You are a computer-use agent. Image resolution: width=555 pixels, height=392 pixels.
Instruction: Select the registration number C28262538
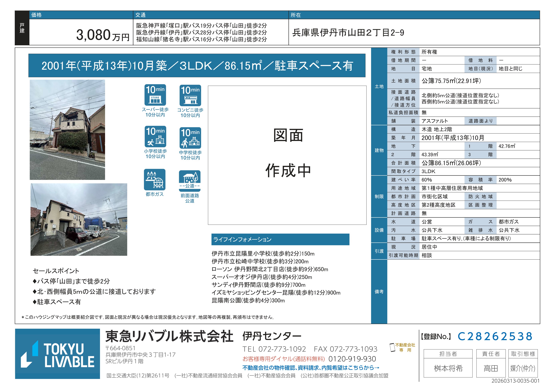click(495, 336)
